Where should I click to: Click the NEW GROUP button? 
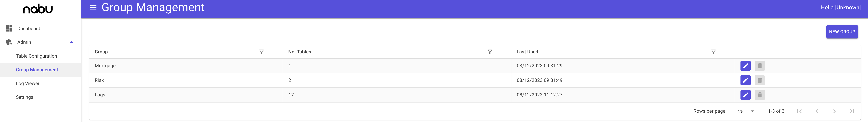[x=842, y=32]
